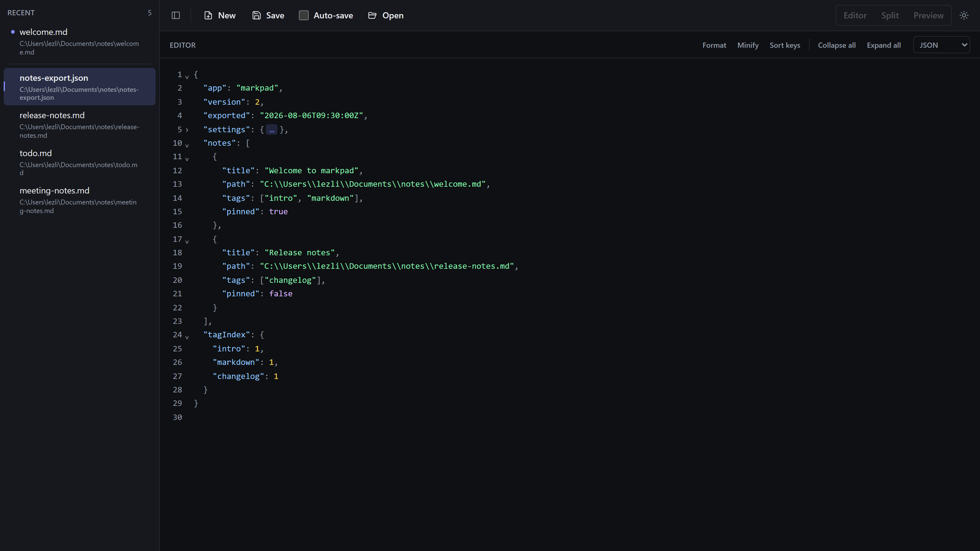Image resolution: width=980 pixels, height=551 pixels.
Task: Click the Save button label
Action: pyautogui.click(x=275, y=15)
